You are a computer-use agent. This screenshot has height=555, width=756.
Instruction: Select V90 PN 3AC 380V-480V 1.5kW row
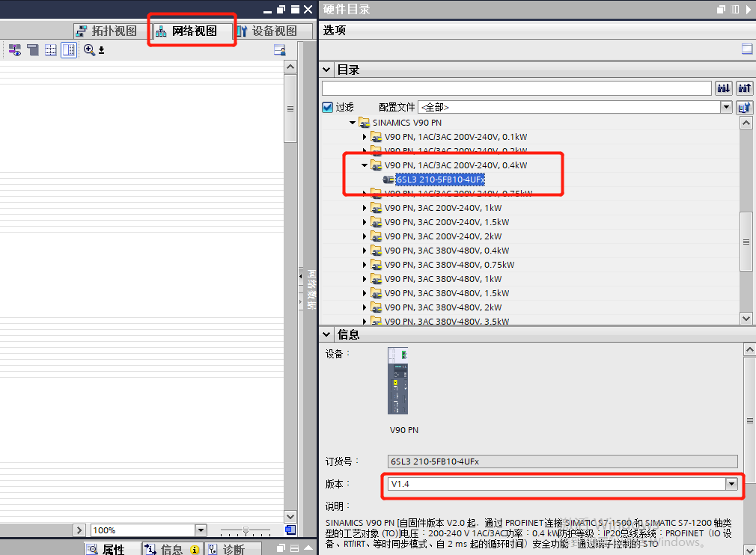tap(446, 293)
